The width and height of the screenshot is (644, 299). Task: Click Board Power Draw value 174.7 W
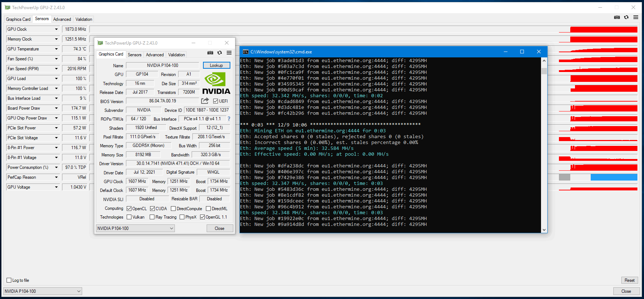pyautogui.click(x=75, y=108)
